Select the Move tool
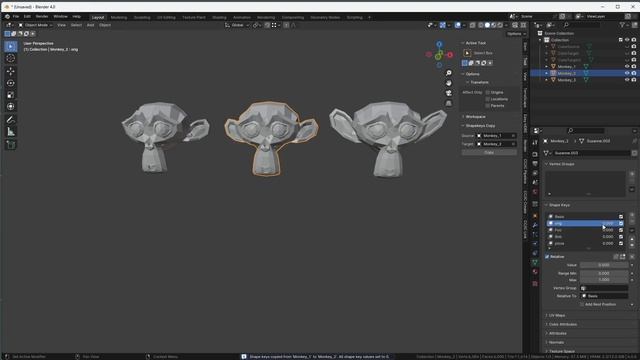Image resolution: width=640 pixels, height=360 pixels. click(x=11, y=71)
